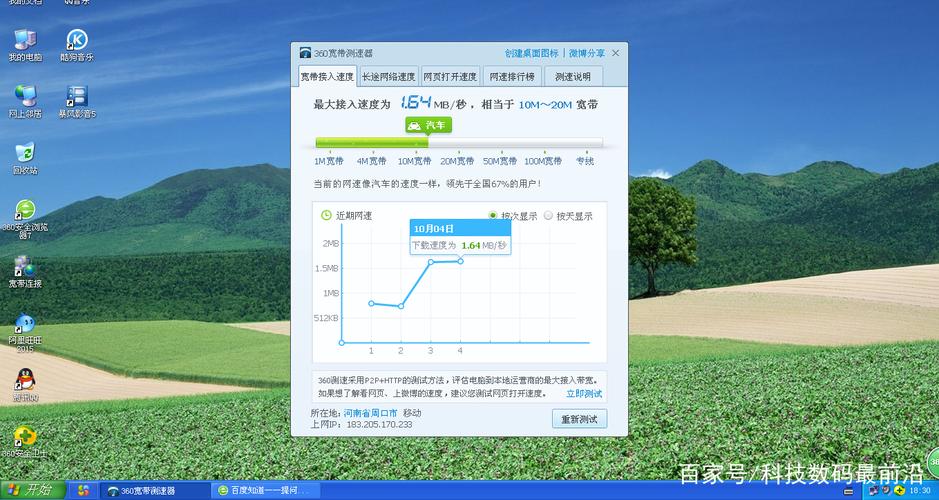Switch to the 长途网络速度 tab

[388, 77]
